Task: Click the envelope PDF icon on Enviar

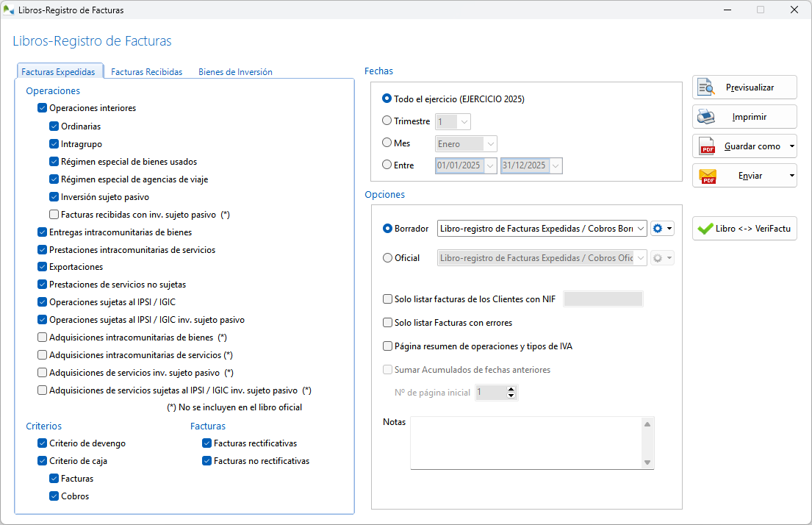Action: pyautogui.click(x=707, y=176)
